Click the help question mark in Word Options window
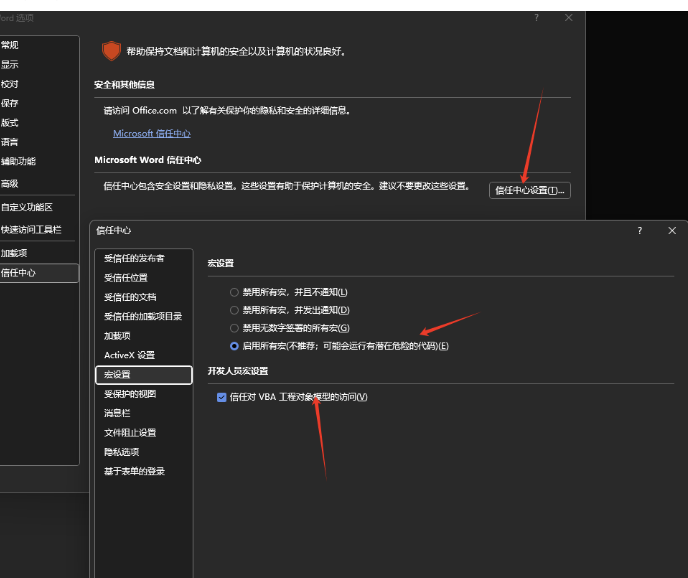 click(536, 18)
